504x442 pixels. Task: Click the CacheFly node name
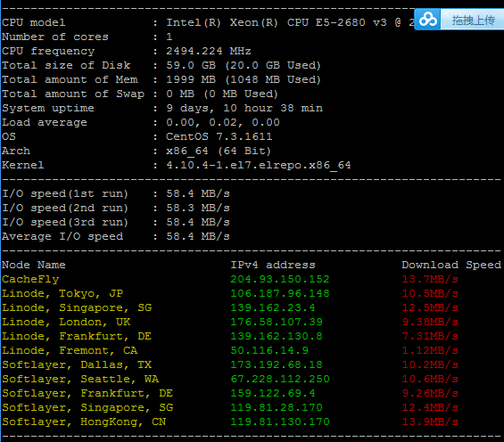tap(30, 279)
